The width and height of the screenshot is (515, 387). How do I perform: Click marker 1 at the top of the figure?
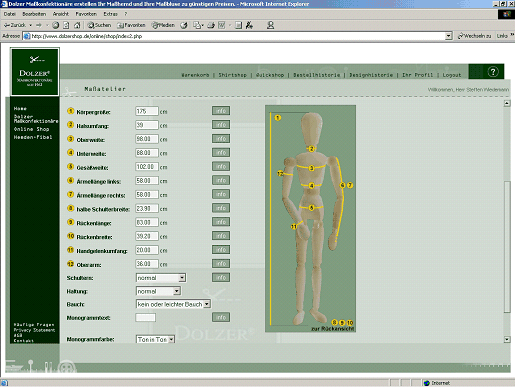(278, 117)
